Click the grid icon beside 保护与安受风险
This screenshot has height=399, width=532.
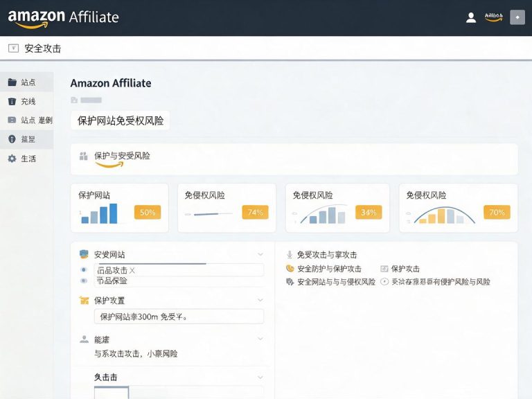(x=83, y=156)
